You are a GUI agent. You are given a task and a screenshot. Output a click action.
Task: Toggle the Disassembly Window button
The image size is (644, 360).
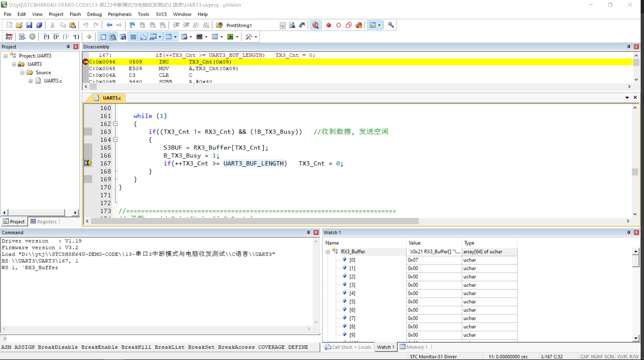click(113, 37)
